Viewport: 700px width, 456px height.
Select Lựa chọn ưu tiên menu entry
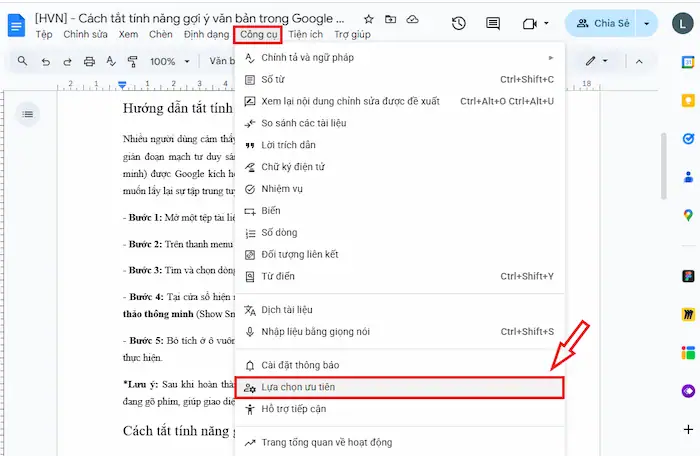[398, 387]
